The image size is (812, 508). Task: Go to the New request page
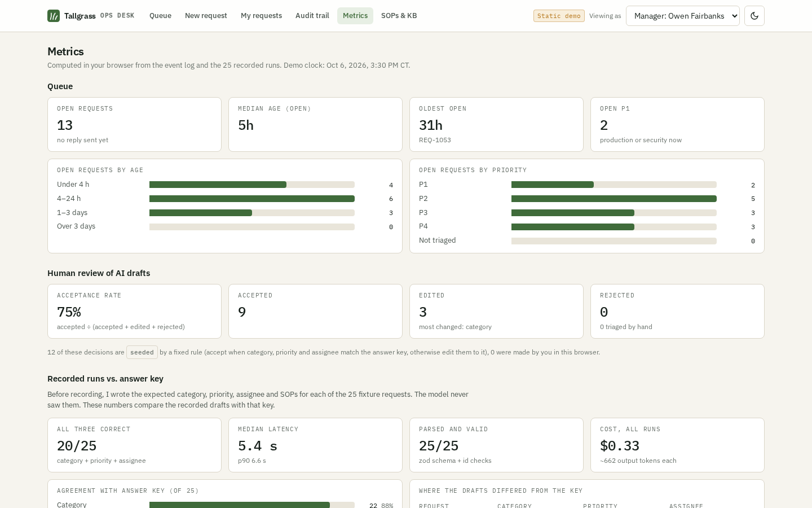(206, 16)
